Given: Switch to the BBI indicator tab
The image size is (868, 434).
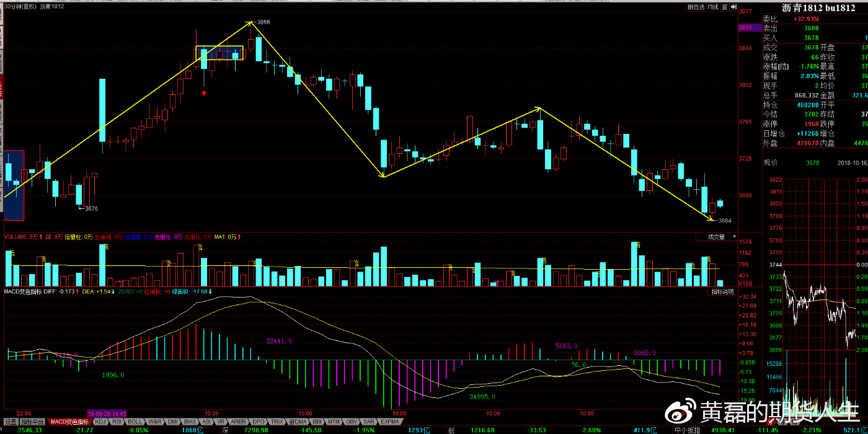Looking at the screenshot, I should click(318, 422).
